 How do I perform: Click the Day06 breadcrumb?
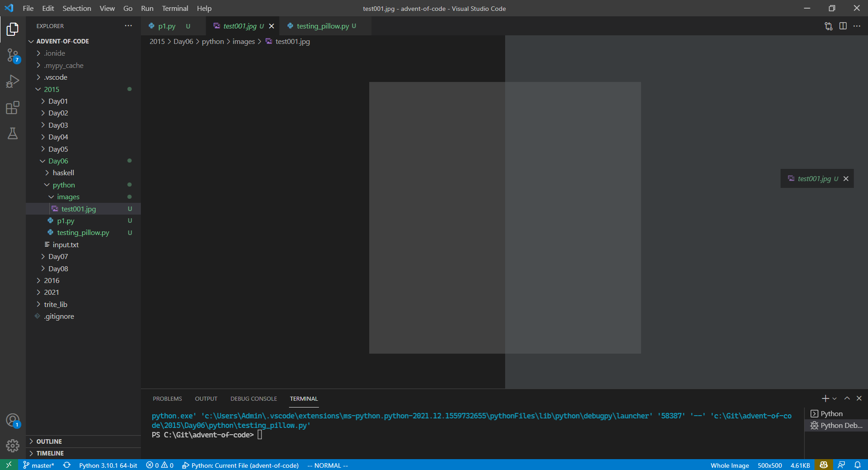(183, 42)
